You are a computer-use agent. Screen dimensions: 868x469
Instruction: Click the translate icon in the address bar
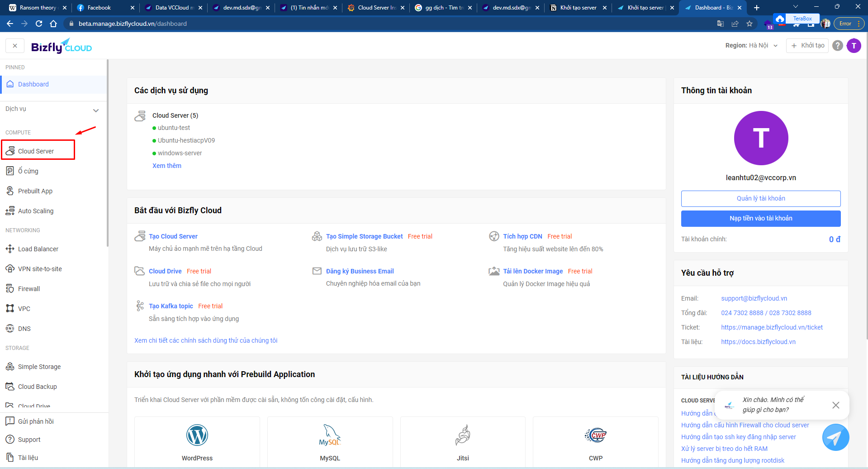721,24
